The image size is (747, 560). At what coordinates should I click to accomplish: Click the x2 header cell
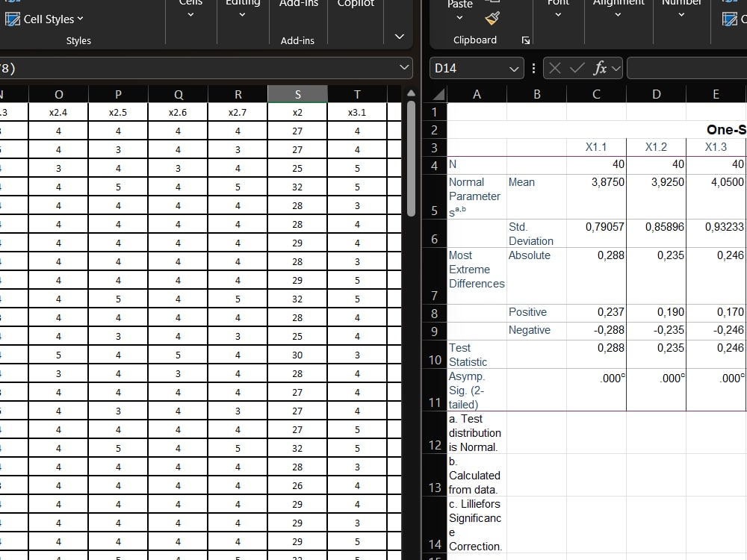(x=297, y=113)
